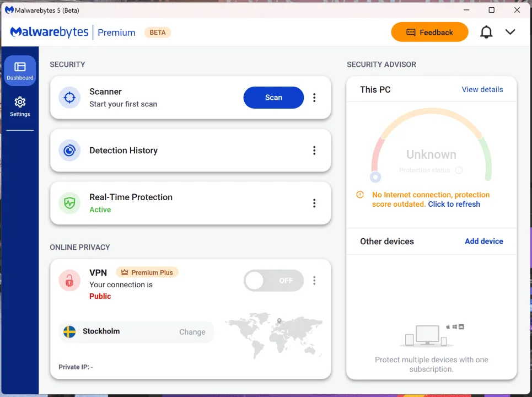532x397 pixels.
Task: Click the Malwarebytes title bar app icon
Action: click(x=9, y=10)
